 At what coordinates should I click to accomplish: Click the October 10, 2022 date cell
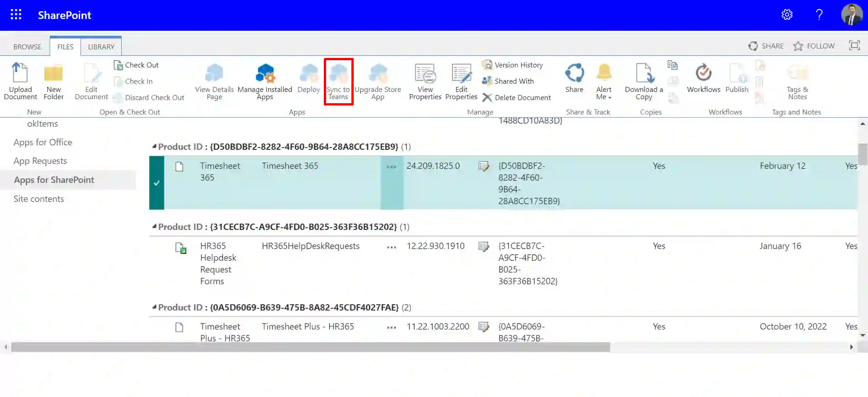793,327
